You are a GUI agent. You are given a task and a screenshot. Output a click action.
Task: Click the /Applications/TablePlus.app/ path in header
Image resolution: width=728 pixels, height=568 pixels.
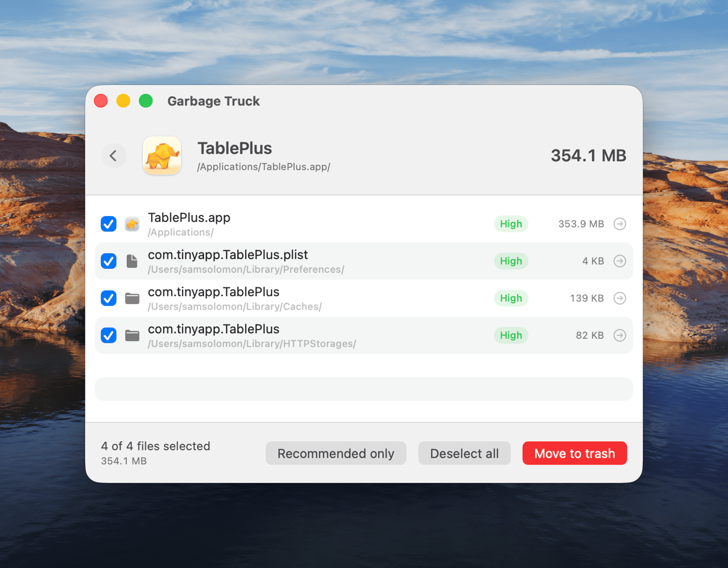pyautogui.click(x=264, y=167)
